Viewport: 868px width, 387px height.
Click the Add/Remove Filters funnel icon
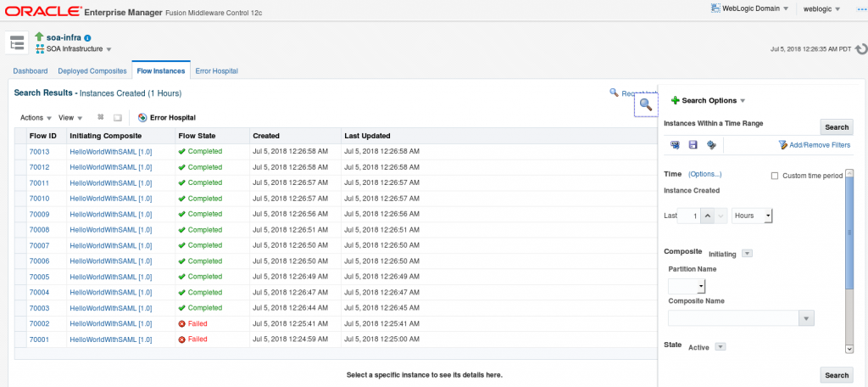point(782,145)
